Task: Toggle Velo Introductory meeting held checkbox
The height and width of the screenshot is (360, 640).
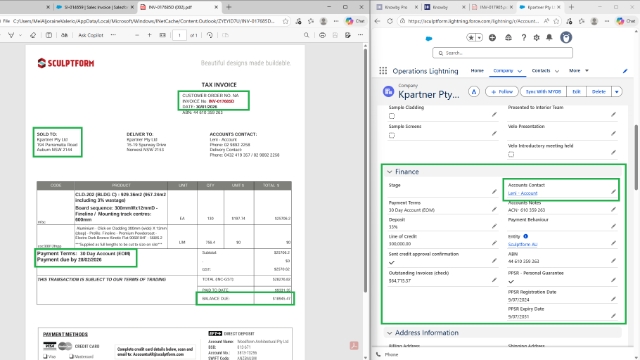Action: point(511,154)
